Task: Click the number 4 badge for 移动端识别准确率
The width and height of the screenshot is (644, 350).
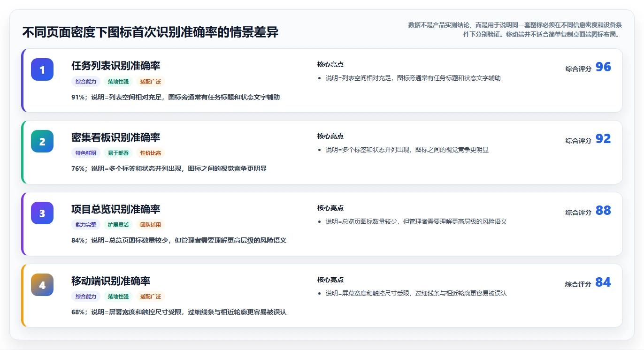Action: pyautogui.click(x=42, y=285)
